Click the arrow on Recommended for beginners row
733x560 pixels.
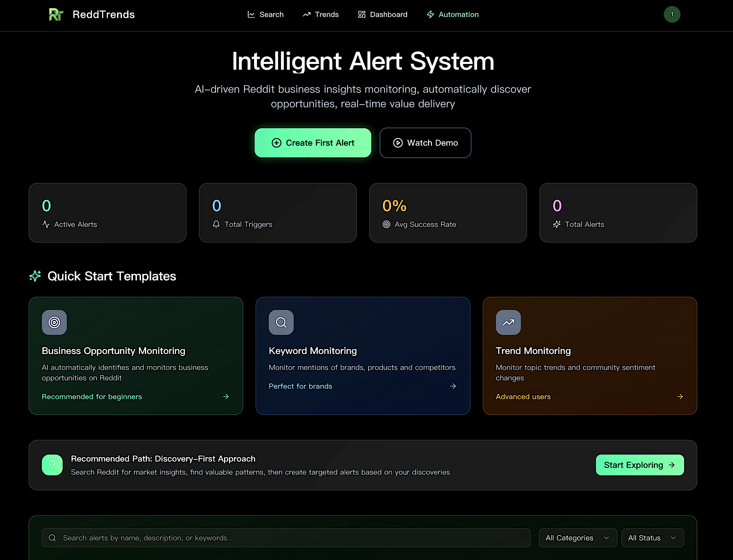click(226, 397)
